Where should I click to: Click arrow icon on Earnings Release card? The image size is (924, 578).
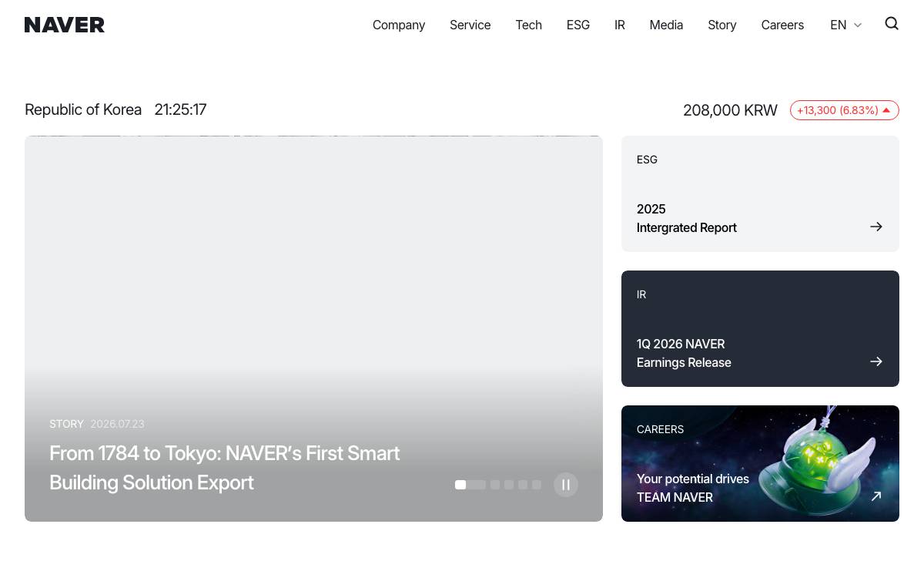coord(876,361)
